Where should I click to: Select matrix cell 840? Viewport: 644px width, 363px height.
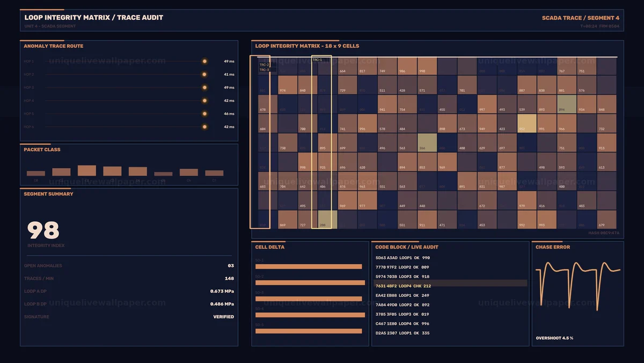pos(308,85)
